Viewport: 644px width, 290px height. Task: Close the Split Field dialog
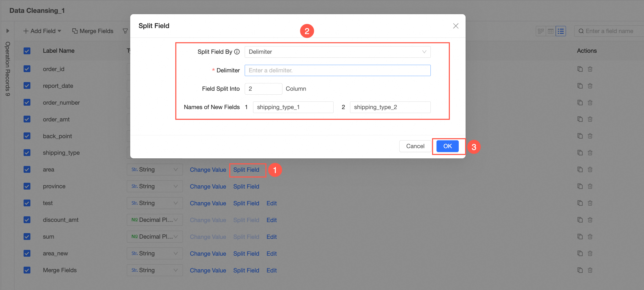[456, 26]
